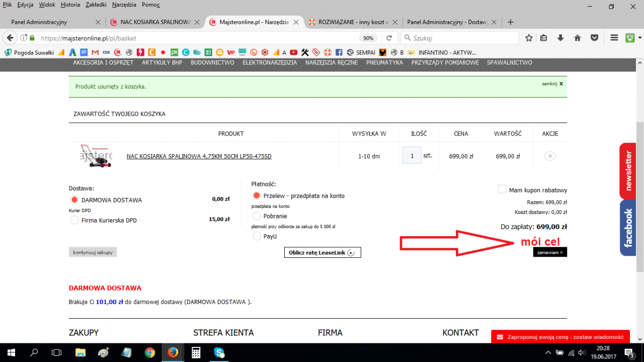Click the browser Back arrow button
Viewport: 644px width, 362px height.
(x=10, y=38)
